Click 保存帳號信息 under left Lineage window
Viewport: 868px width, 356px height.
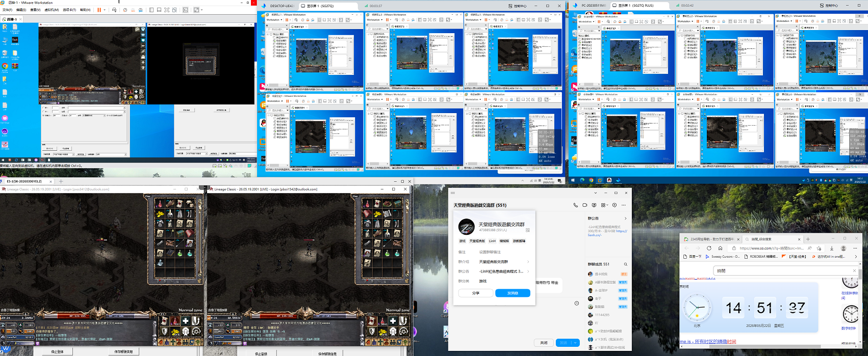[x=123, y=351]
